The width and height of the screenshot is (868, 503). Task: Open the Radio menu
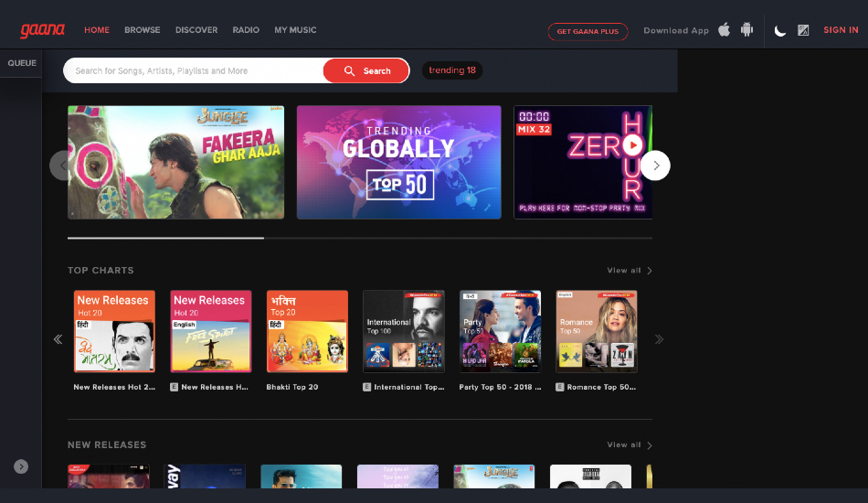(x=246, y=30)
